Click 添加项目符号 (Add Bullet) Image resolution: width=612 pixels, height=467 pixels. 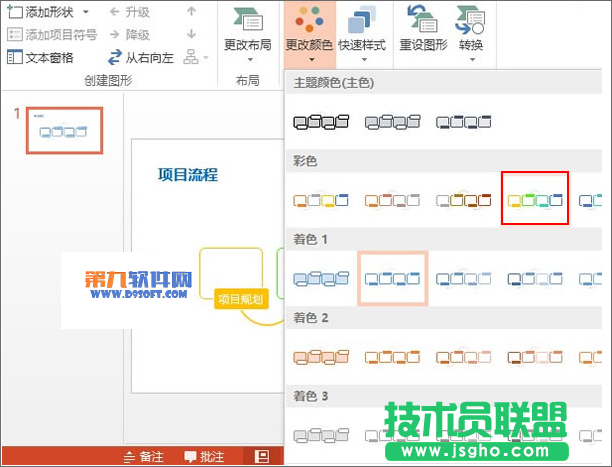[x=52, y=35]
